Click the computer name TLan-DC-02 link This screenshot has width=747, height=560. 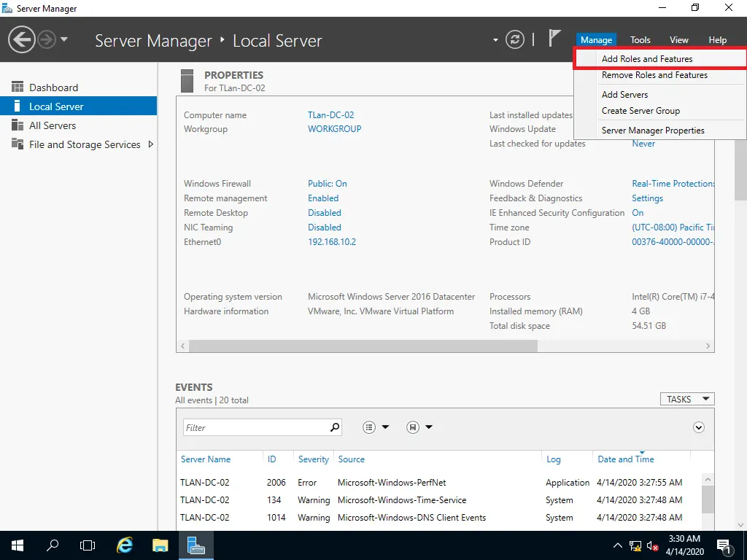(330, 115)
